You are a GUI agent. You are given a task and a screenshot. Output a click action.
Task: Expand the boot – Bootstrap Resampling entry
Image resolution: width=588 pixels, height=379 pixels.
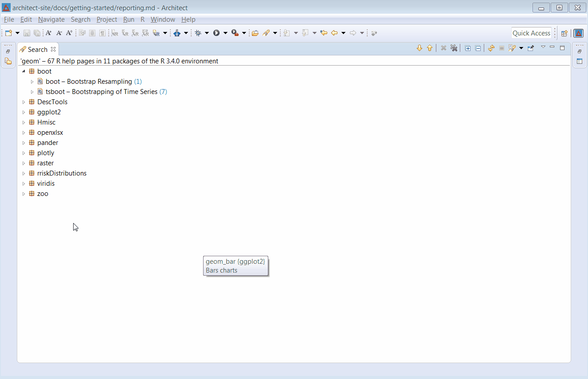point(32,82)
